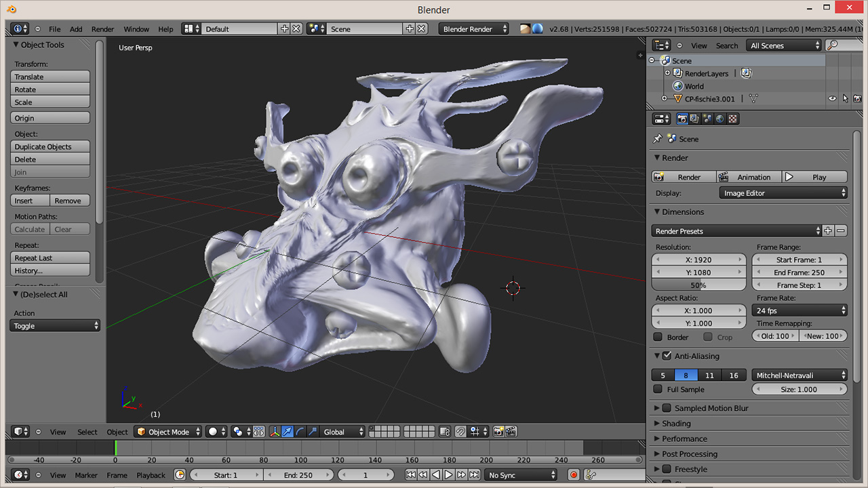This screenshot has height=488, width=868.
Task: Jump to the first frame in timeline
Action: [x=411, y=475]
